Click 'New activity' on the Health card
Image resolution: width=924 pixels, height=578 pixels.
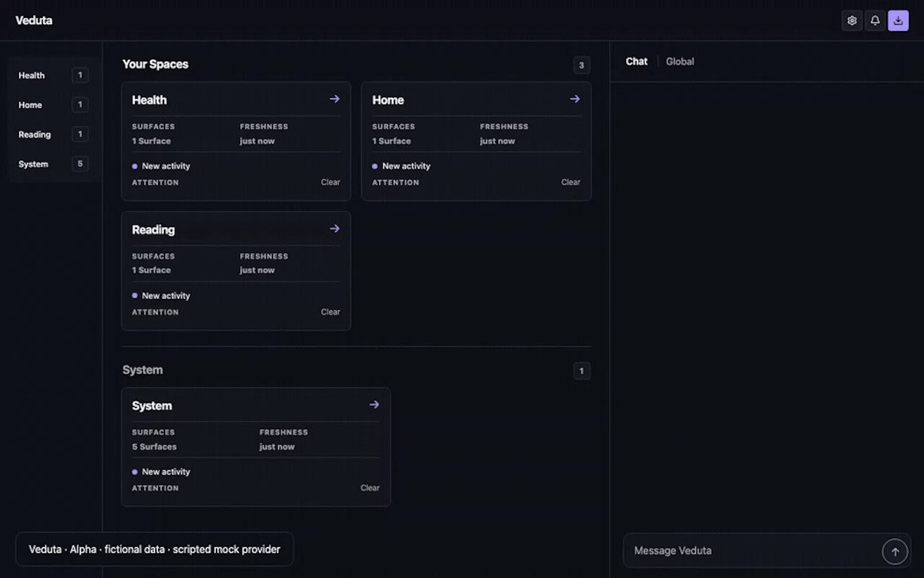[x=166, y=166]
